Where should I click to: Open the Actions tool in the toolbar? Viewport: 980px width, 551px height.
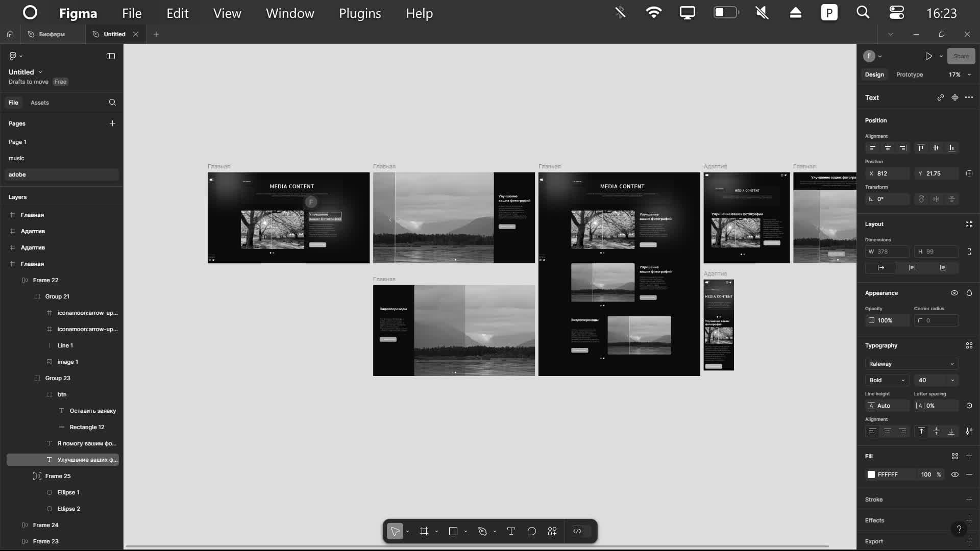tap(552, 531)
